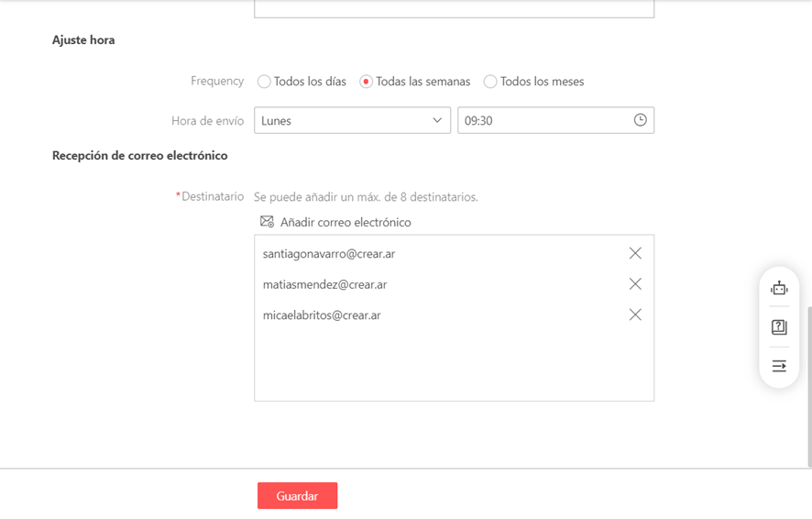Click the dropdown arrow beside Lunes
This screenshot has width=812, height=519.
437,120
